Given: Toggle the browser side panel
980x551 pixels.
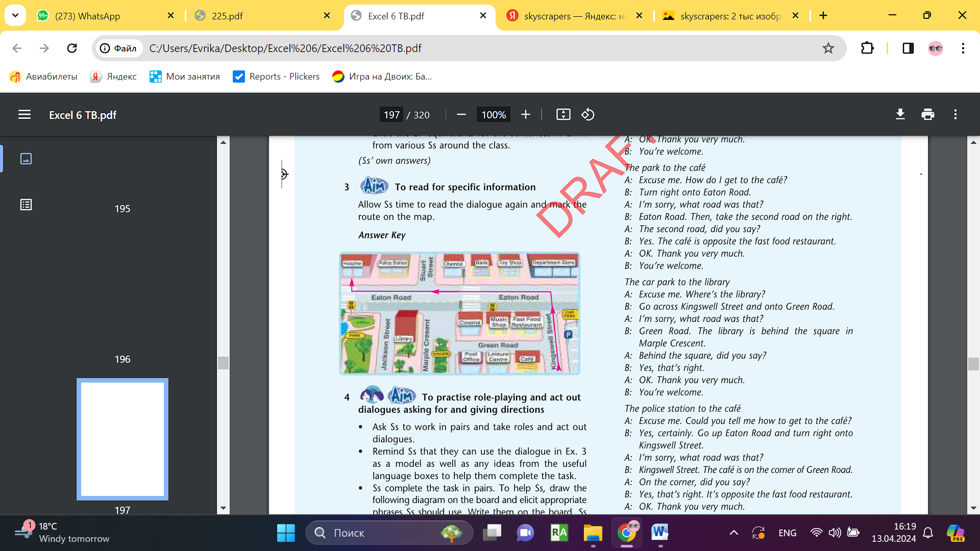Looking at the screenshot, I should point(908,48).
